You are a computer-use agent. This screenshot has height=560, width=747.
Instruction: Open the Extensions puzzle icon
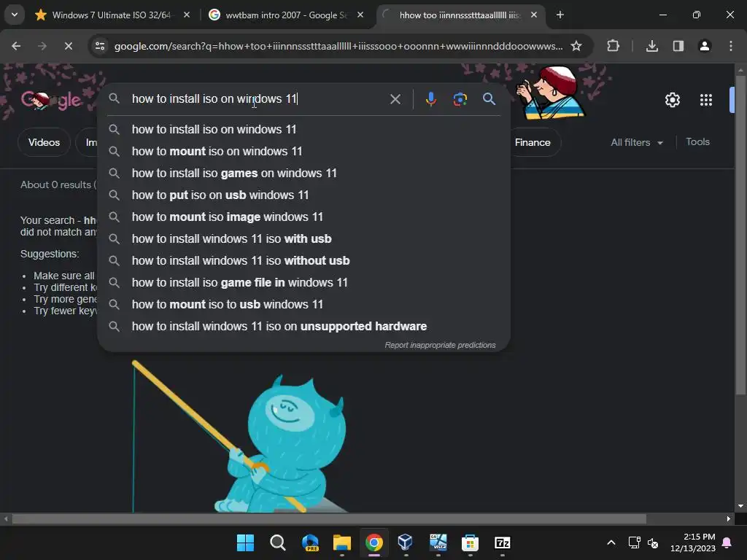613,46
